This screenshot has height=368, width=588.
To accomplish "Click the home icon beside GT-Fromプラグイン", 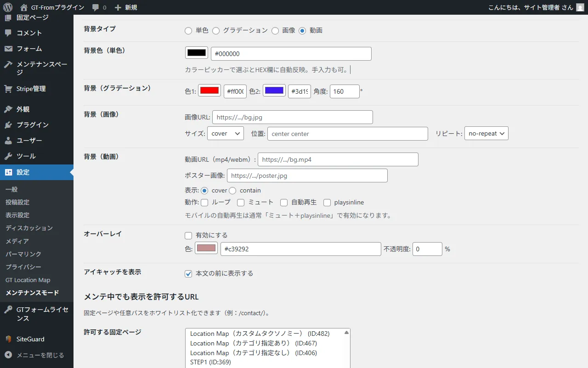I will coord(24,7).
